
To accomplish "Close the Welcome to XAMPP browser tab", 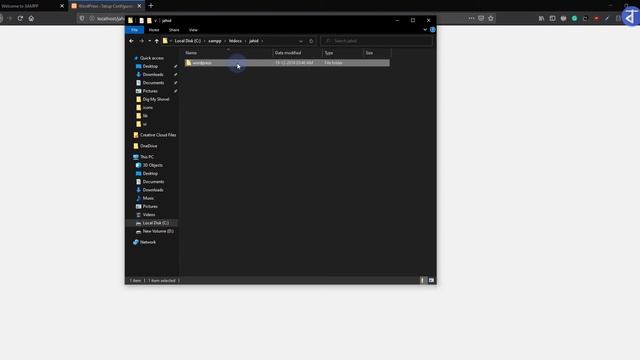I will point(62,6).
